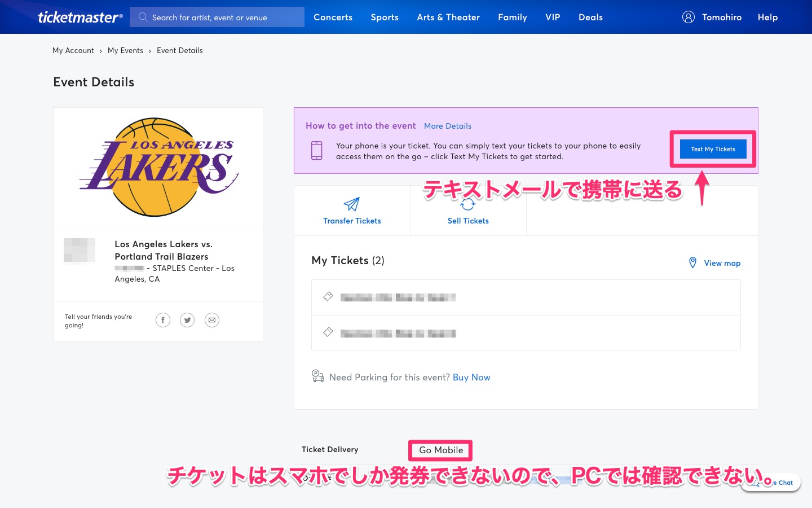Open the Sports menu
This screenshot has height=508, width=812.
385,17
